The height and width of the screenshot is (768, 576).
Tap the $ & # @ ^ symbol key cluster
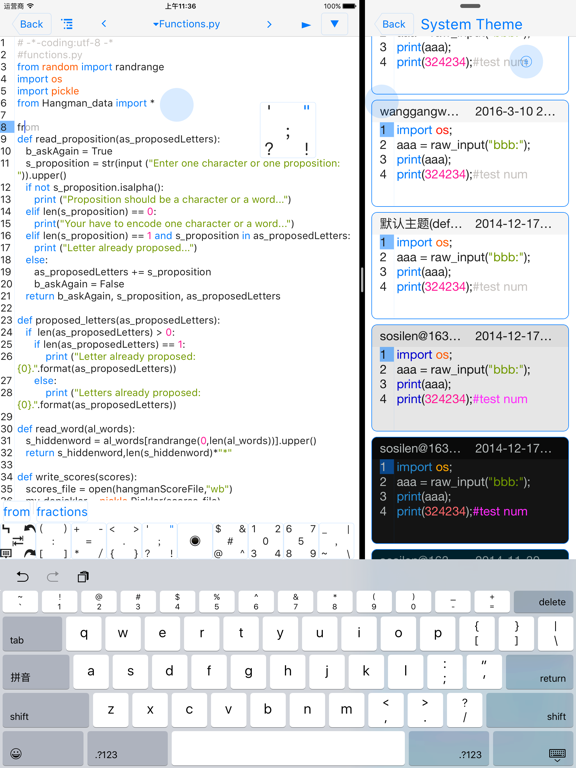pyautogui.click(x=230, y=541)
